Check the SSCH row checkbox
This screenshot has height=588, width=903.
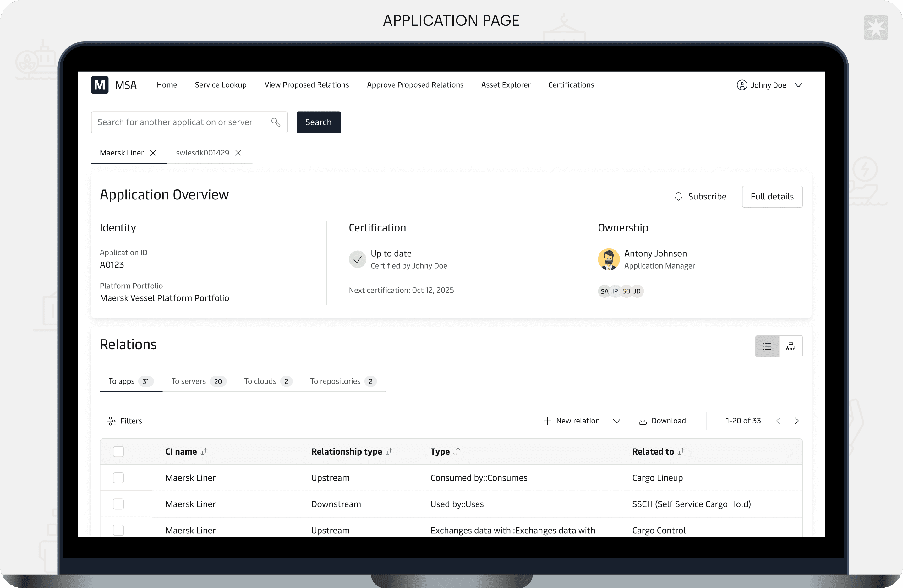coord(118,504)
